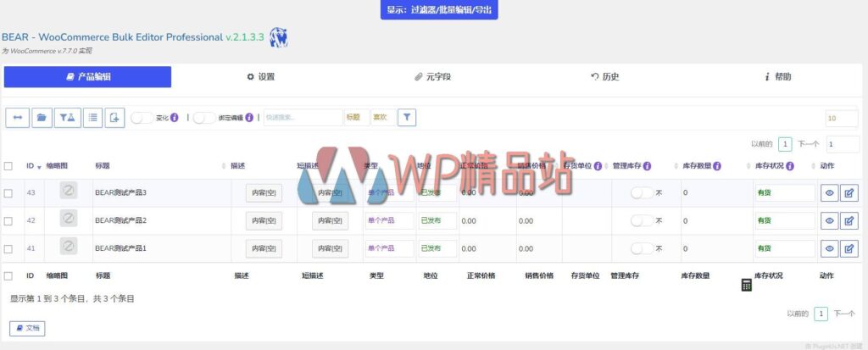Screen dimensions: 868x350
Task: Click thumbnail placeholder for BEAR测试产品2
Action: [69, 218]
